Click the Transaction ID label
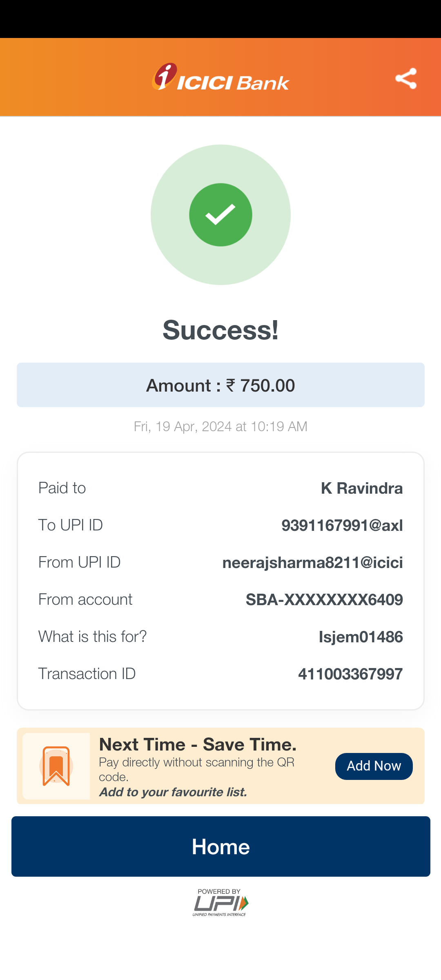 [x=87, y=674]
